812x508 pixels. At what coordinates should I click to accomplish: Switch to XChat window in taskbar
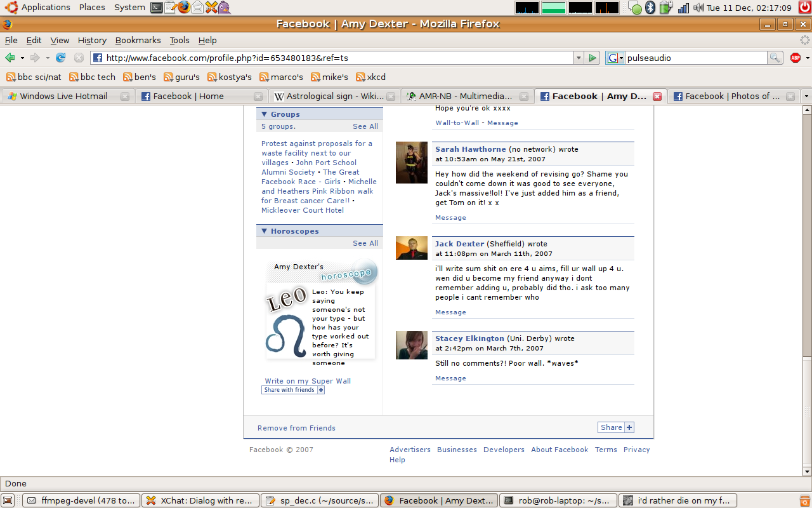pos(200,500)
